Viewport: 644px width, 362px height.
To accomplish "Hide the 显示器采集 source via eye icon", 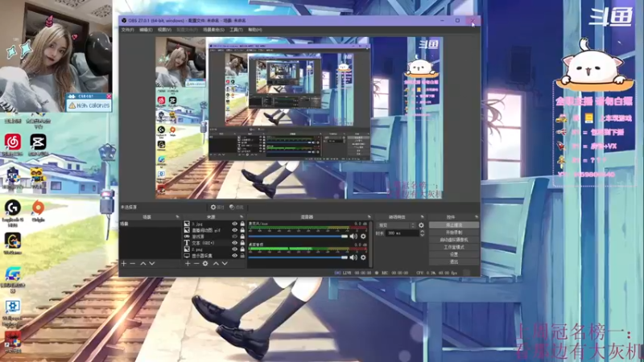I will [x=234, y=256].
